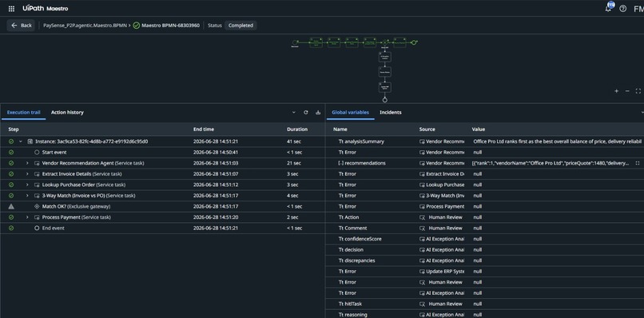The width and height of the screenshot is (644, 318).
Task: Click the service task icon for Lookup Purchase Order
Action: point(37,185)
